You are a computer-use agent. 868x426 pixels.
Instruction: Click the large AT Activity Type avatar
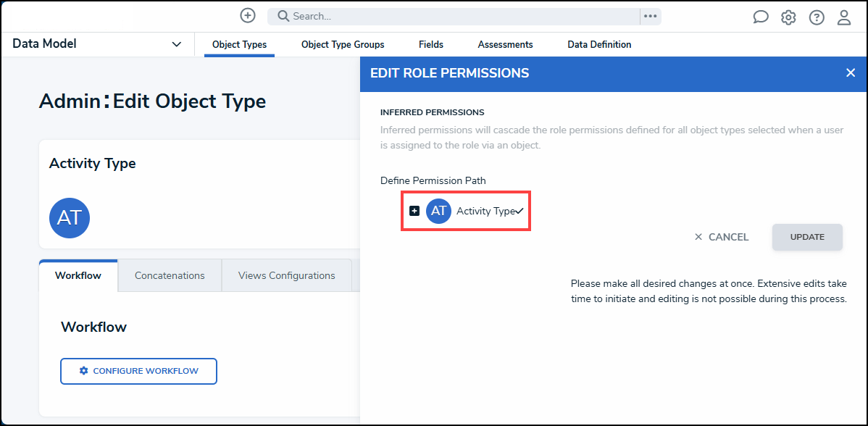point(70,218)
